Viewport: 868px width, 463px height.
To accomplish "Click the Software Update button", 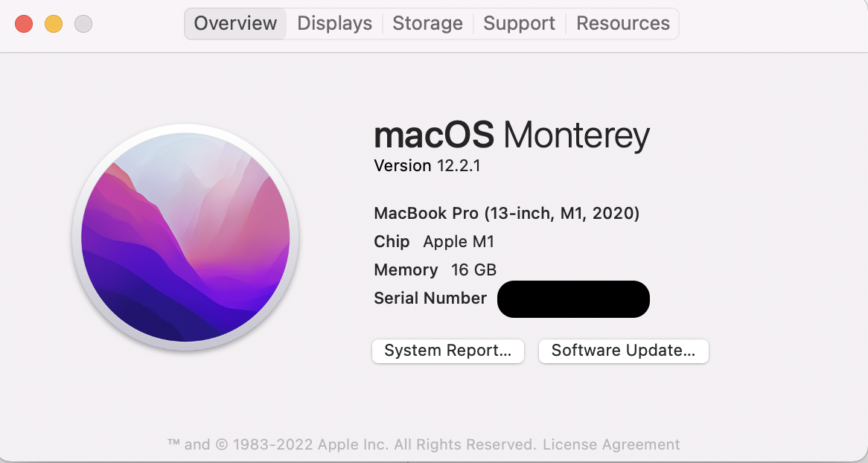I will coord(623,351).
